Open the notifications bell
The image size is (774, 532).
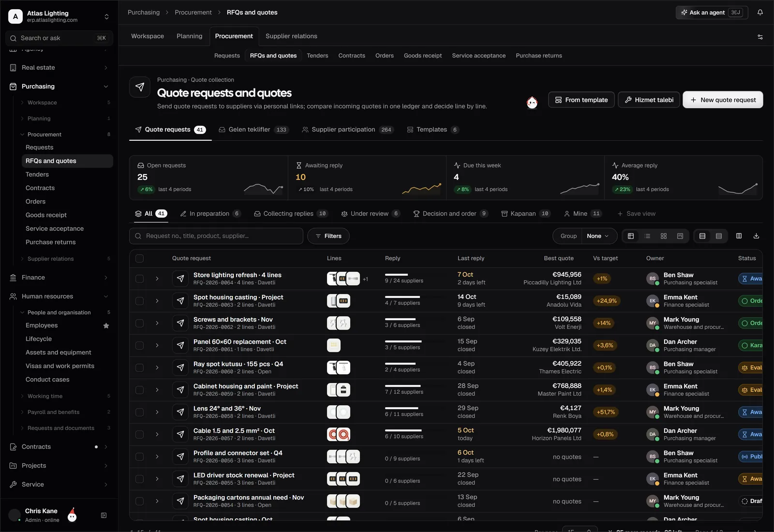pyautogui.click(x=760, y=13)
